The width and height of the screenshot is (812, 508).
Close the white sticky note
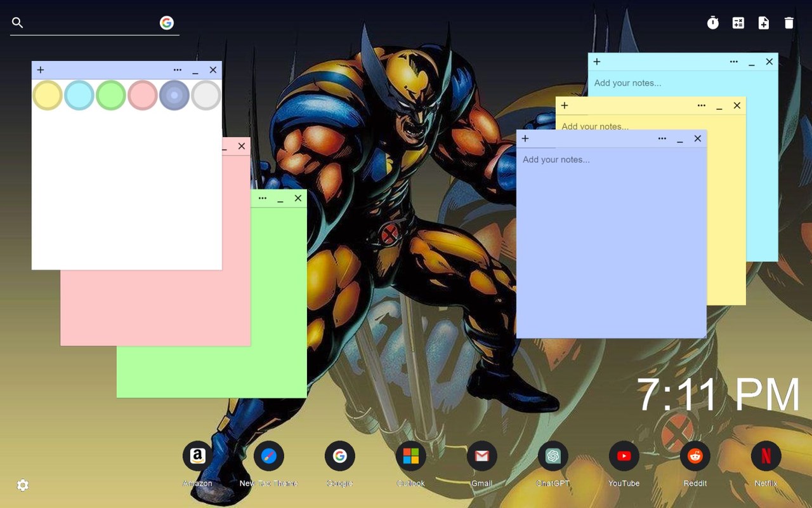(x=213, y=70)
